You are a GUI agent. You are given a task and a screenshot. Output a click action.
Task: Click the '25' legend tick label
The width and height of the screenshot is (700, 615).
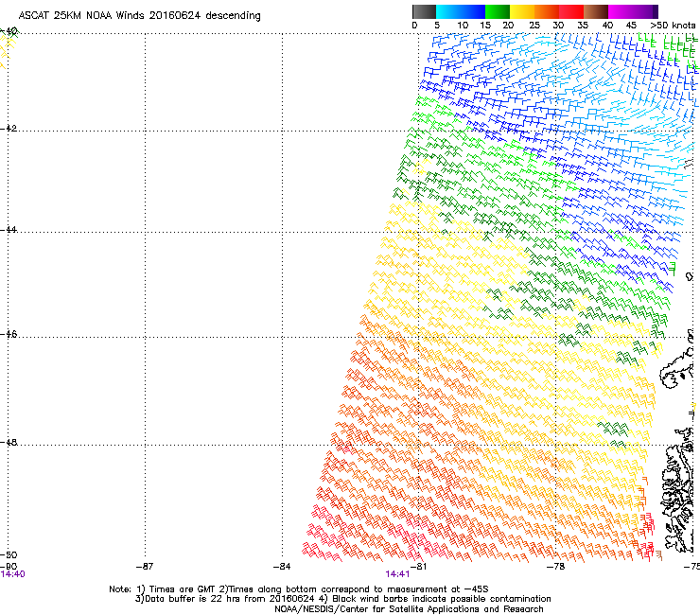(x=534, y=26)
